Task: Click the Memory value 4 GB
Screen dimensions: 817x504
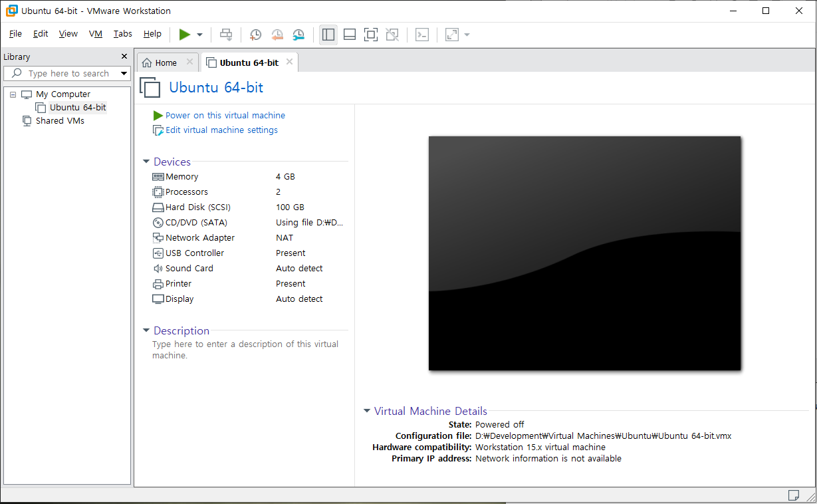Action: pyautogui.click(x=285, y=177)
